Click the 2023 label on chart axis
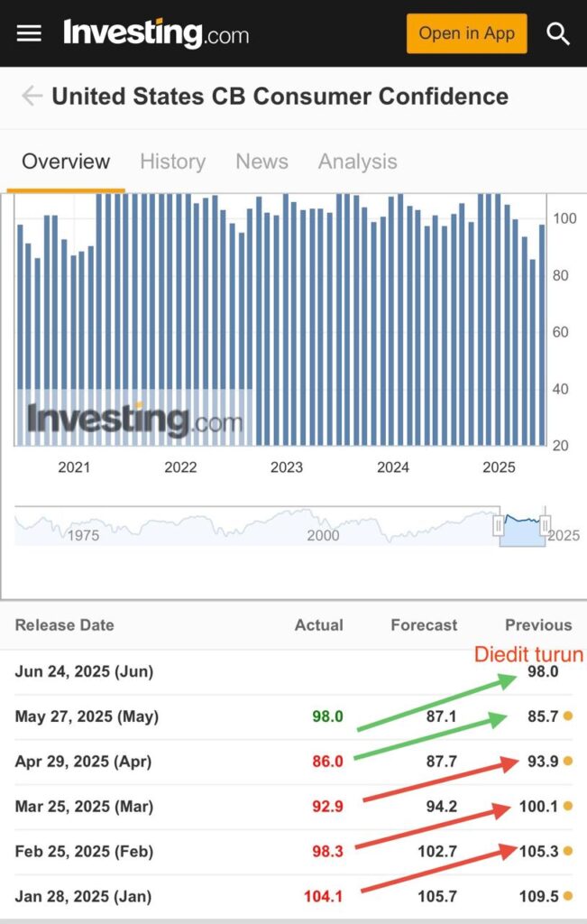The height and width of the screenshot is (924, 587). [287, 467]
